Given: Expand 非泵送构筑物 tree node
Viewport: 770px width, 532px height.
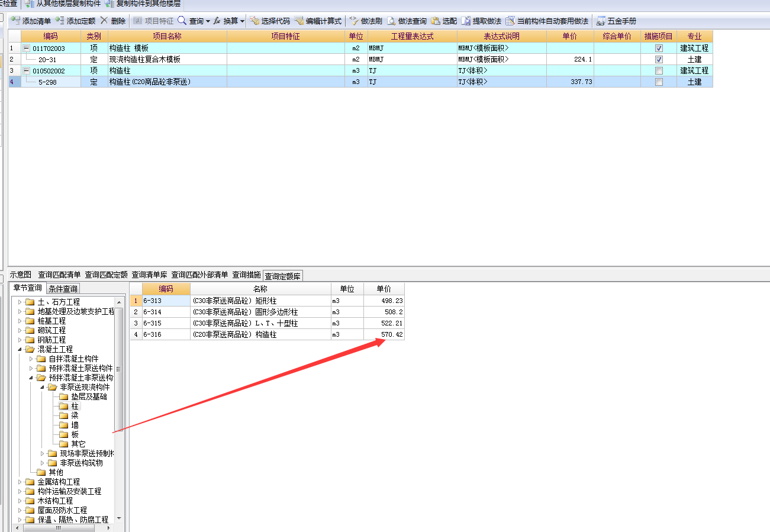Looking at the screenshot, I should (43, 463).
